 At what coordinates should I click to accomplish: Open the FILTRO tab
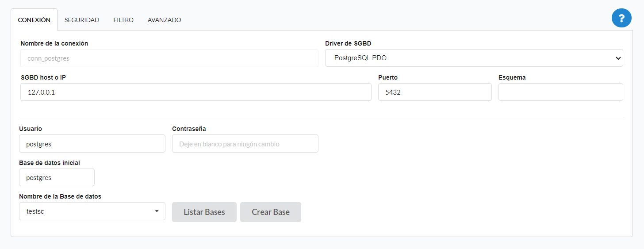click(123, 20)
